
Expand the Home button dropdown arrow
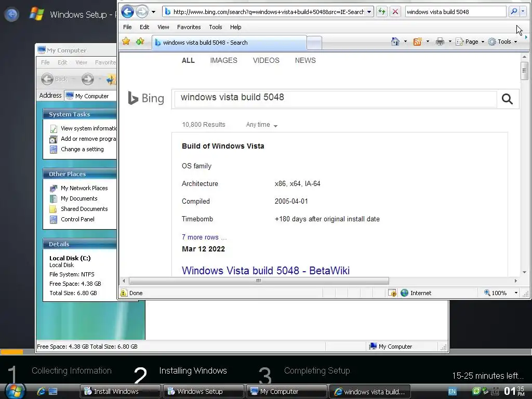[405, 42]
